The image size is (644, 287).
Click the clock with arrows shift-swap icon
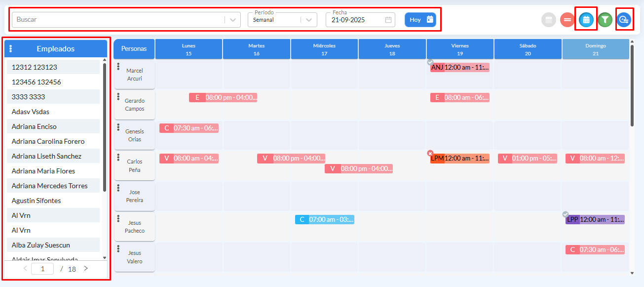(624, 20)
